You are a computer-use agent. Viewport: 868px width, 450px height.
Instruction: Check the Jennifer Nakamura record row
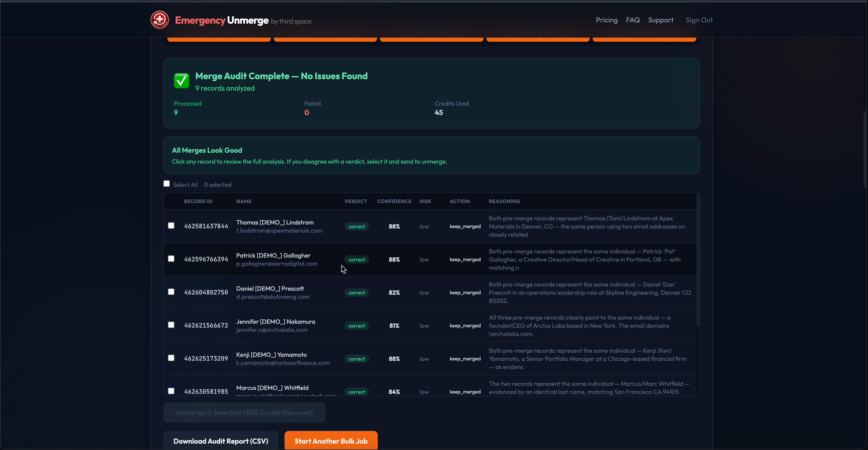pyautogui.click(x=171, y=325)
